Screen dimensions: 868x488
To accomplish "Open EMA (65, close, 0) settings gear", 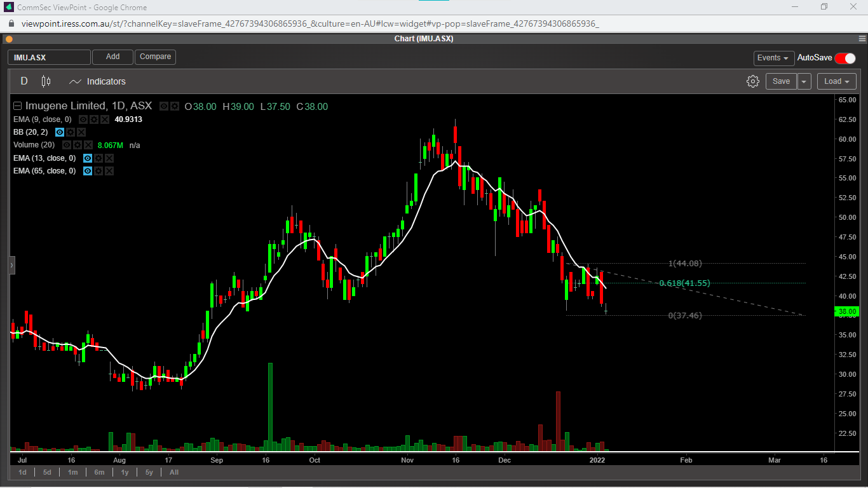I will (98, 171).
